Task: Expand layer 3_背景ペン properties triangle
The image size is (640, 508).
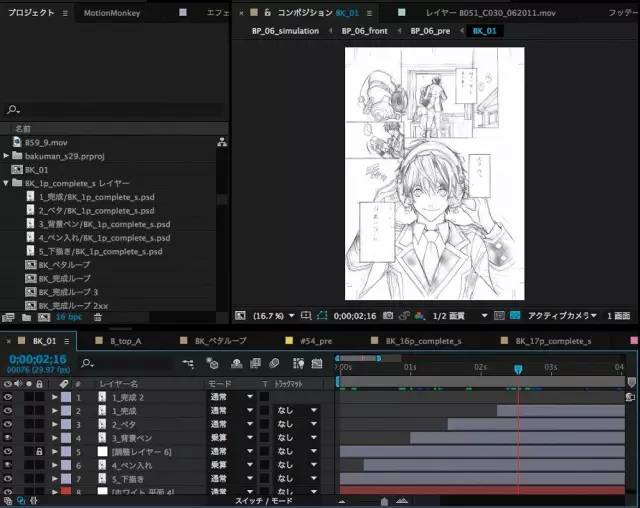Action: (56, 438)
